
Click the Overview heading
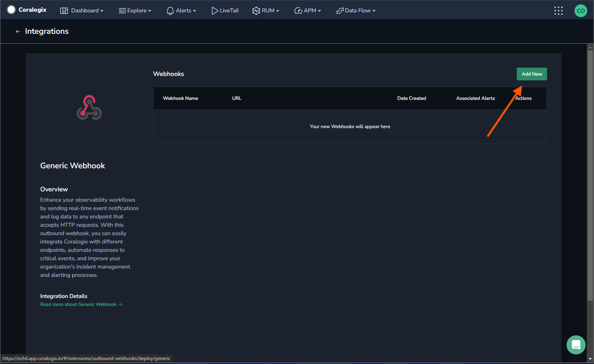coord(54,189)
